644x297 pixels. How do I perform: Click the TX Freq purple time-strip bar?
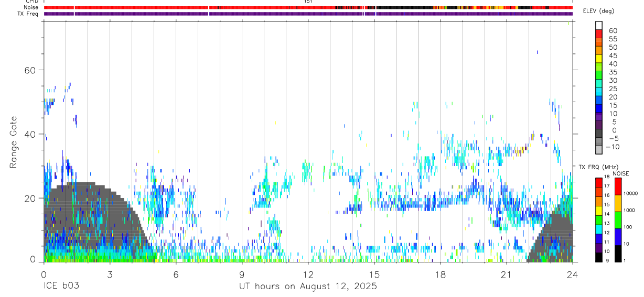[308, 14]
